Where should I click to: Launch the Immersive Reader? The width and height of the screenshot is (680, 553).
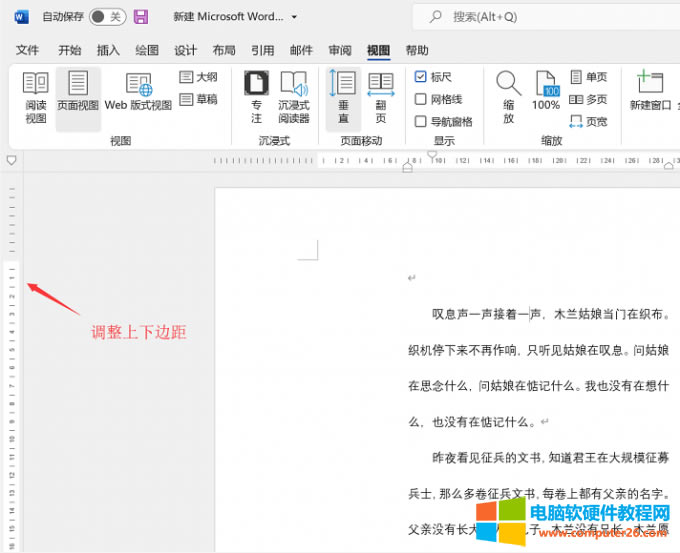coord(294,98)
